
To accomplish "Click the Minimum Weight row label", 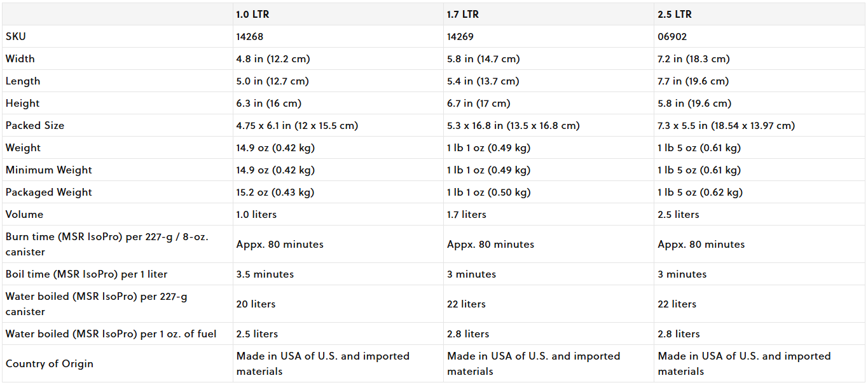I will pos(49,170).
